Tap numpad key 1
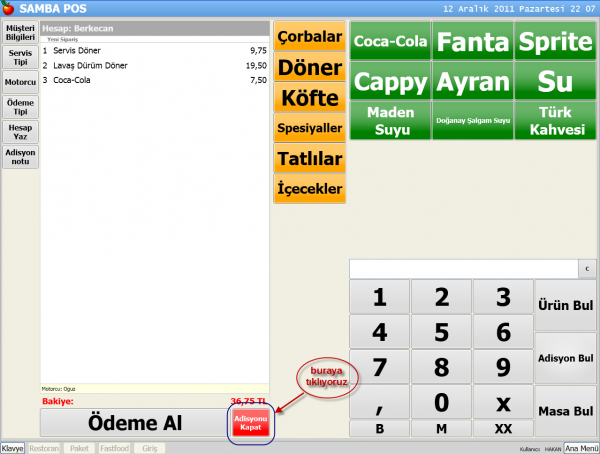600x454 pixels. [x=379, y=297]
